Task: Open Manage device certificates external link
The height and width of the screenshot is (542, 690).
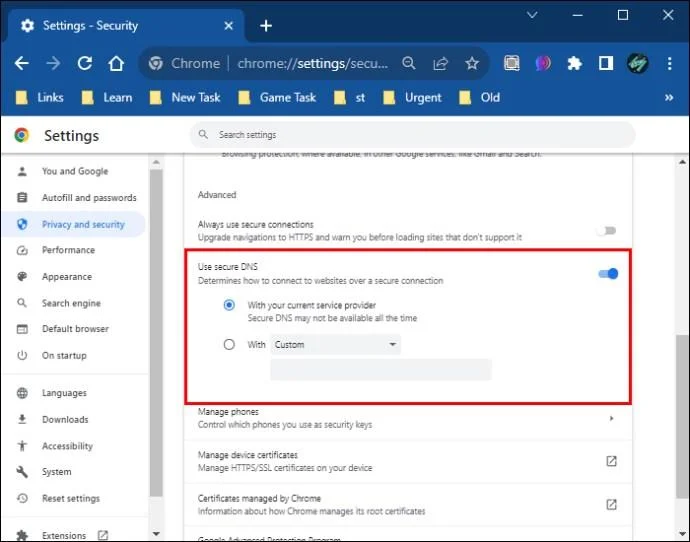Action: coord(611,461)
